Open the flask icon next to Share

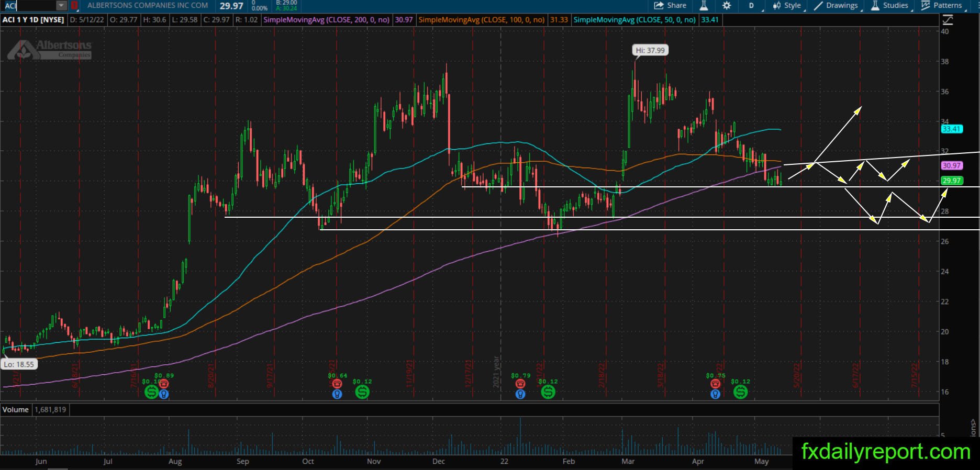704,6
